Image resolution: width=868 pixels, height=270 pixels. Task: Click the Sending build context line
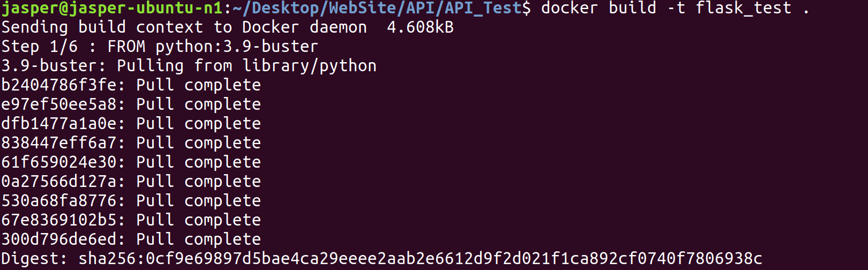point(227,27)
